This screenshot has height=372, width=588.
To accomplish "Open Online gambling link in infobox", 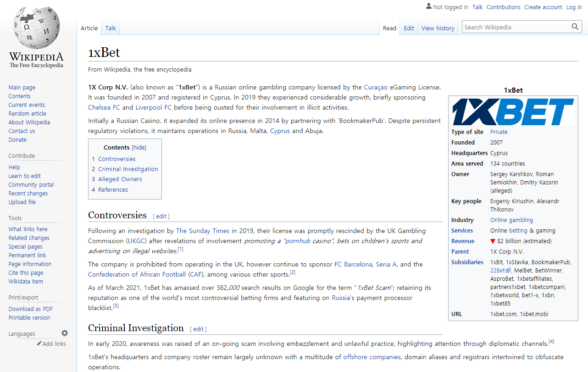I will [512, 220].
